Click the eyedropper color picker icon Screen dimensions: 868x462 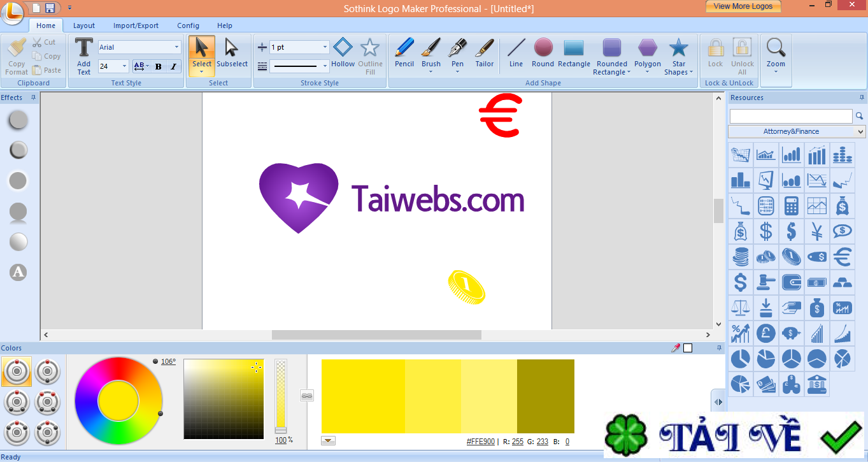coord(676,348)
